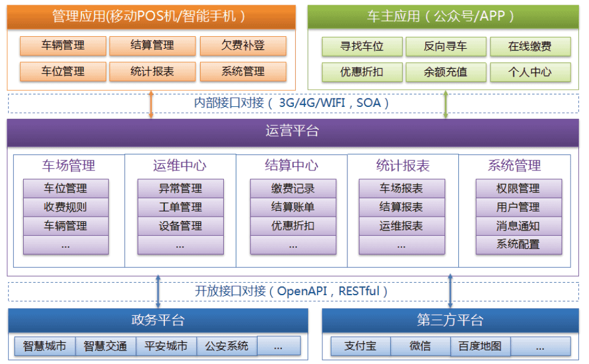
Task: Click 统计报表 column heading in 运营平台
Action: pos(403,166)
